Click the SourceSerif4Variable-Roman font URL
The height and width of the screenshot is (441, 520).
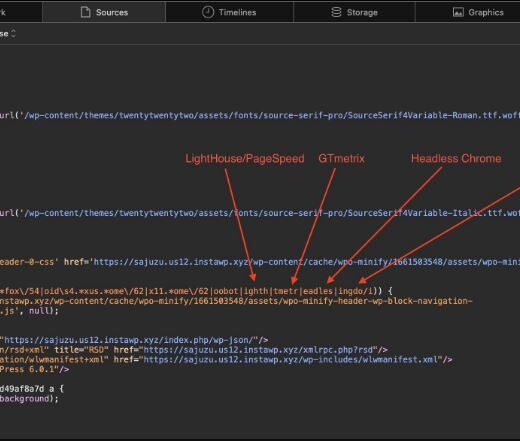[x=272, y=115]
